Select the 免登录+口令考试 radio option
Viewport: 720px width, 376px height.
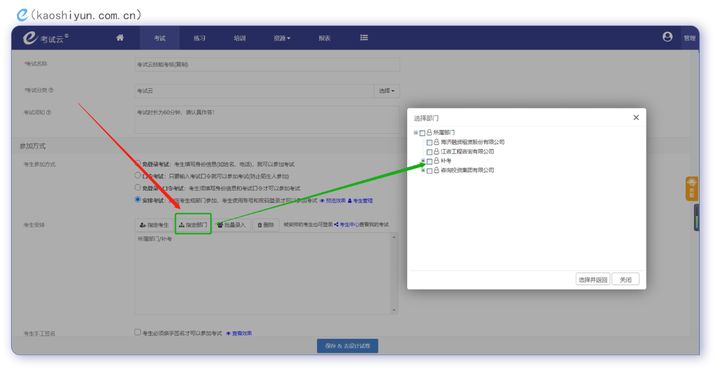(137, 187)
